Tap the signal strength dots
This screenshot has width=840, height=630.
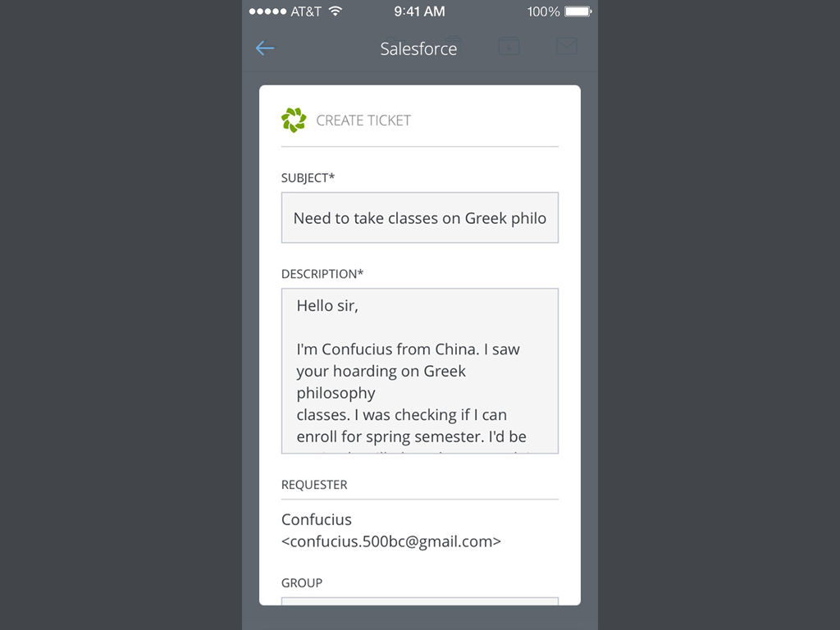(x=267, y=11)
